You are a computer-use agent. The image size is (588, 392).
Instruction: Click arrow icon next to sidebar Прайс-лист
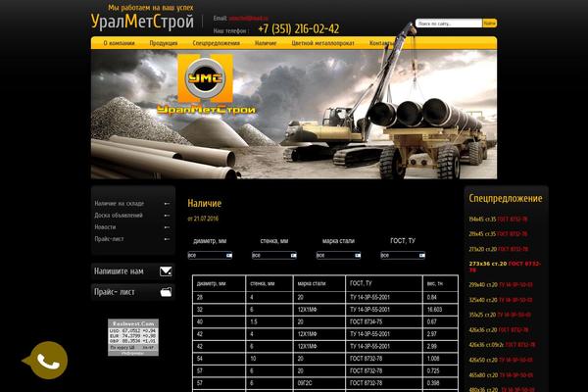pyautogui.click(x=167, y=239)
